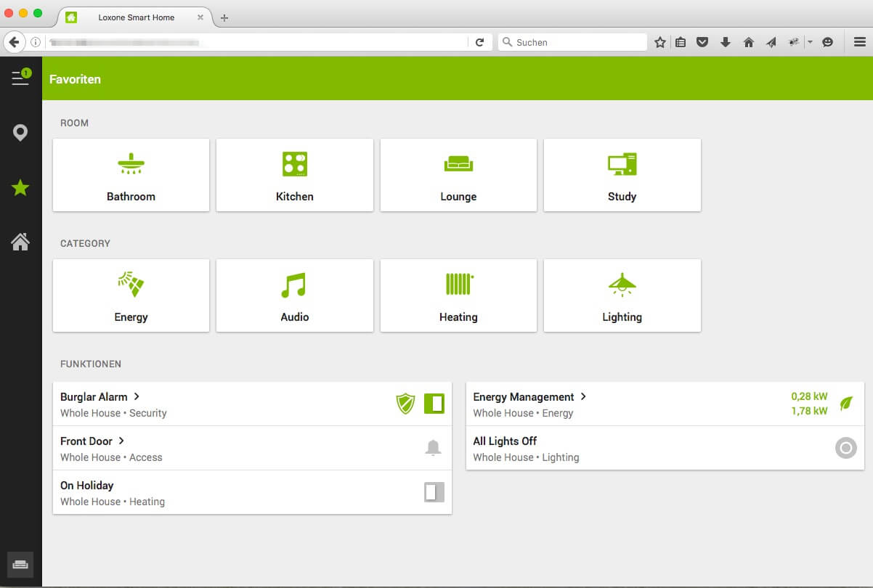Image resolution: width=873 pixels, height=588 pixels.
Task: Open the Bathroom room tile
Action: point(131,175)
